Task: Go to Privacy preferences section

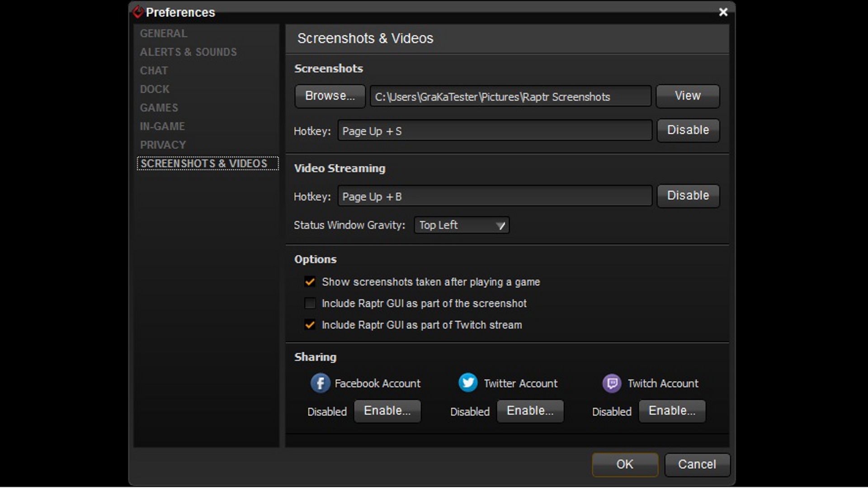Action: pos(163,145)
